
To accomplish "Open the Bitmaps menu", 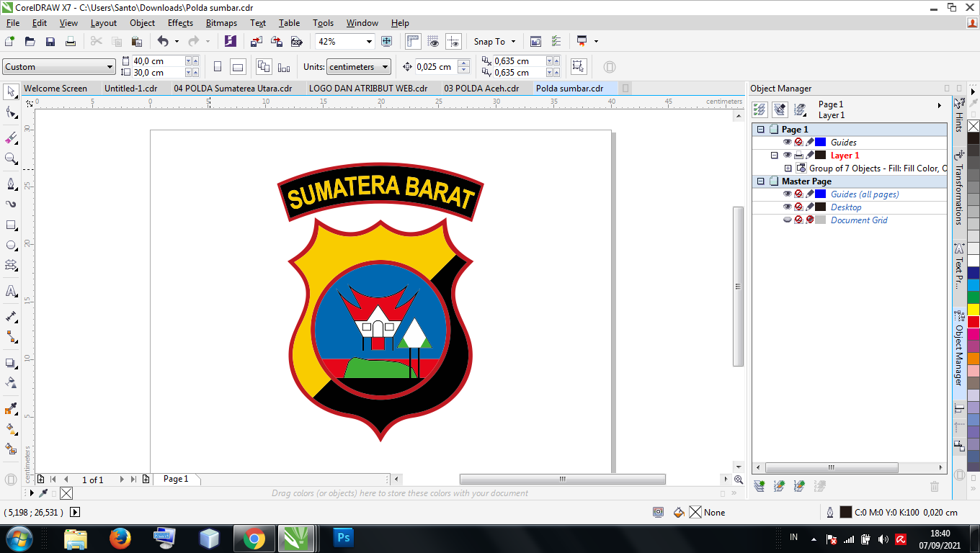I will pyautogui.click(x=221, y=23).
